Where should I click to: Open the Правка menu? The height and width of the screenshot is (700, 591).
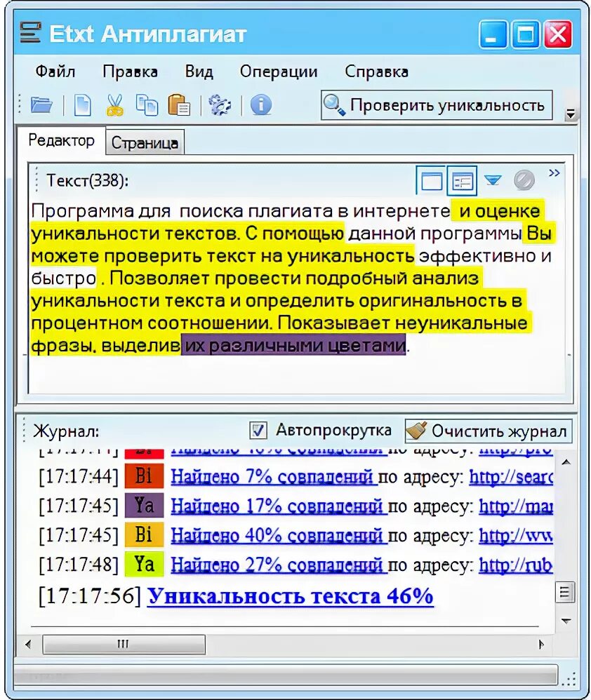130,72
